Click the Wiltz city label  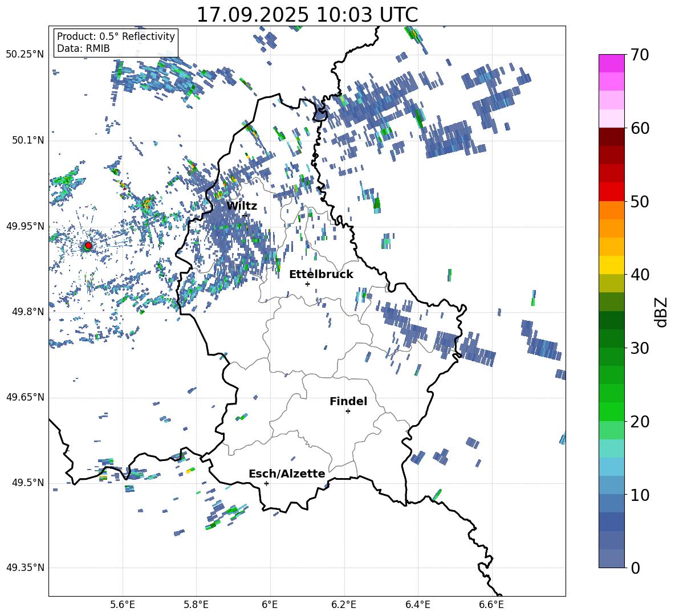pos(242,206)
